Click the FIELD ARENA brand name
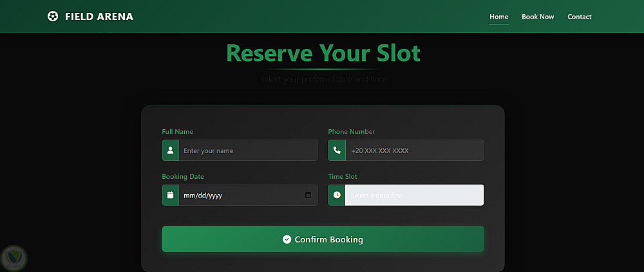This screenshot has height=272, width=644. pos(99,17)
